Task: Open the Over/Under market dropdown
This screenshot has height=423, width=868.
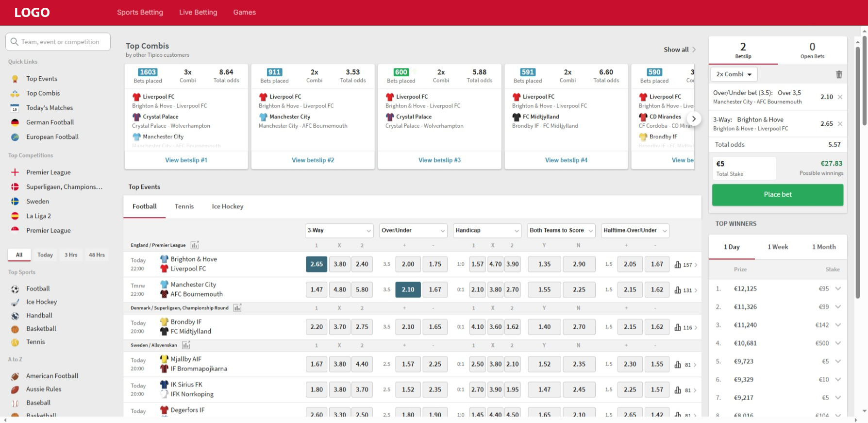Action: tap(413, 231)
